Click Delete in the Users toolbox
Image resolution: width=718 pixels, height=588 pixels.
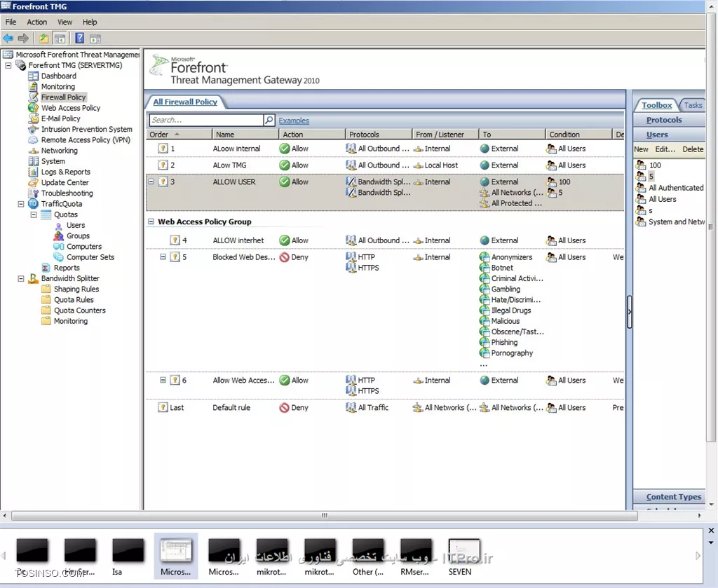pyautogui.click(x=693, y=149)
